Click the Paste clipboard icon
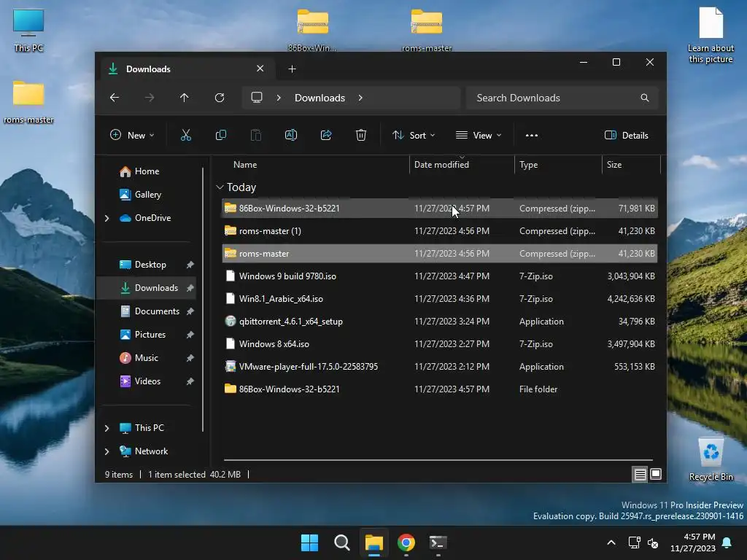 (x=256, y=135)
